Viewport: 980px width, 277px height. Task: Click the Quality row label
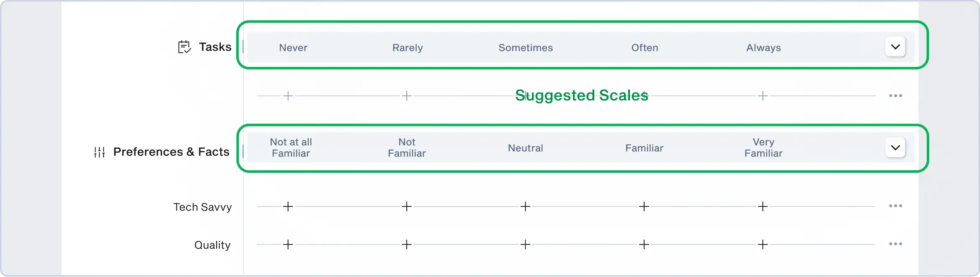click(x=212, y=245)
